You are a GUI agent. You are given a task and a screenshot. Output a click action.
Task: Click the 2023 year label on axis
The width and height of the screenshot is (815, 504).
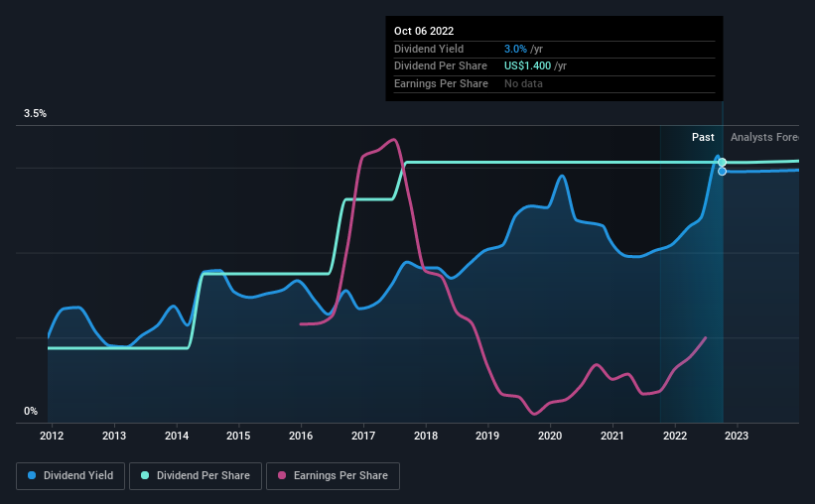coord(737,436)
